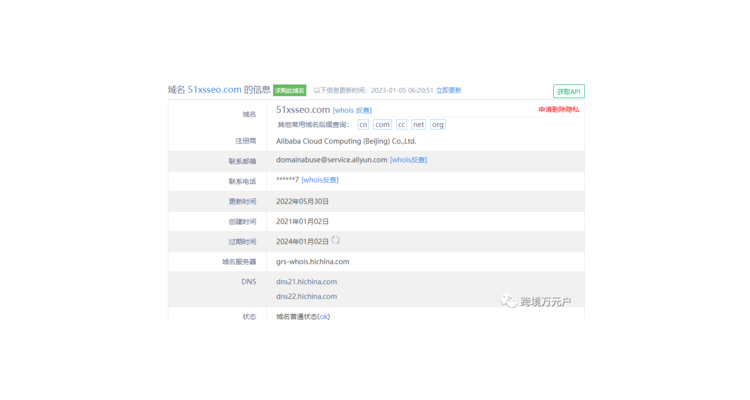Select the cc domain suffix
Image resolution: width=750 pixels, height=400 pixels.
401,124
